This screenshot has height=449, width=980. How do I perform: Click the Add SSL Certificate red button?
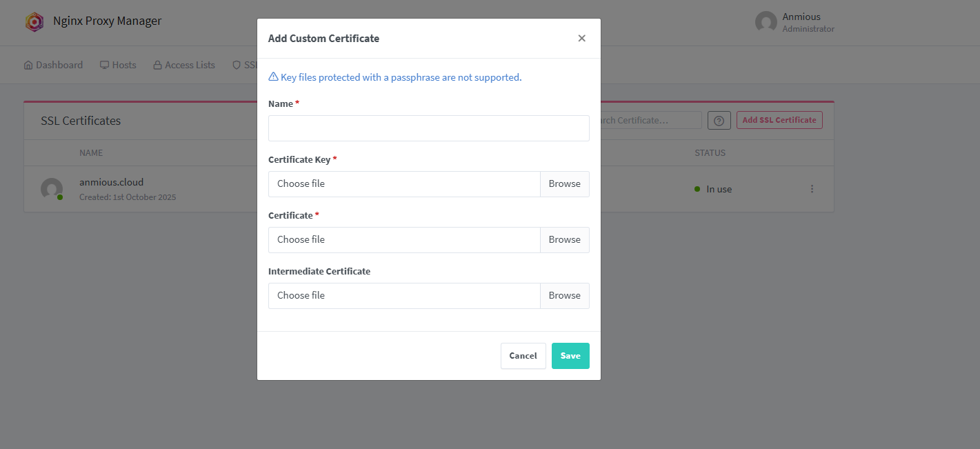point(779,119)
